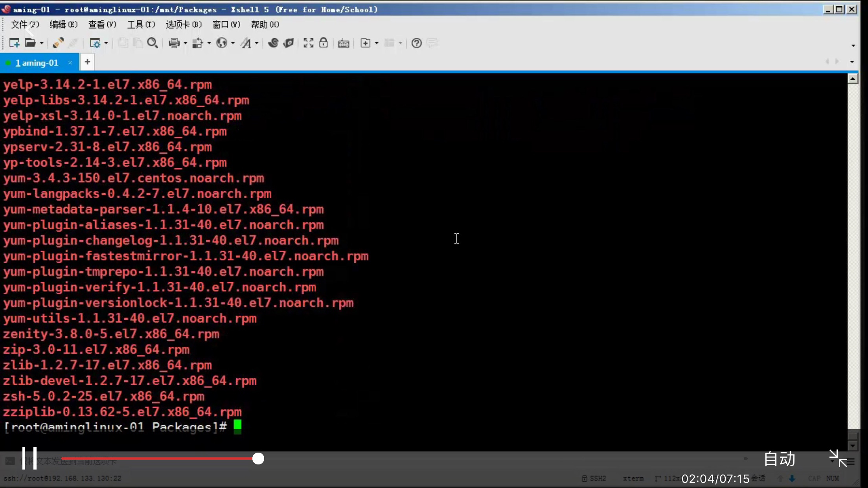The width and height of the screenshot is (868, 488).
Task: Click the Print icon
Action: (x=174, y=43)
